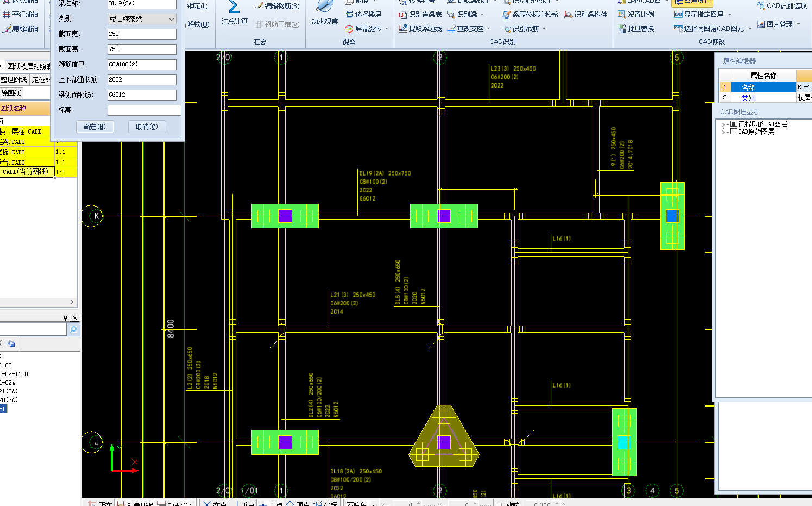Select L-02-1100 in component list
The image size is (812, 506).
click(15, 374)
